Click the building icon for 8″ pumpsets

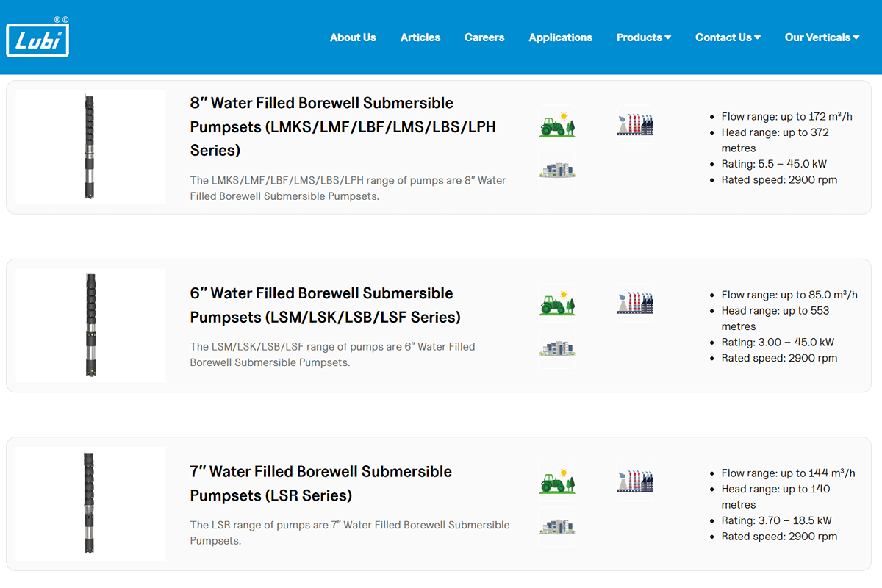pyautogui.click(x=557, y=169)
